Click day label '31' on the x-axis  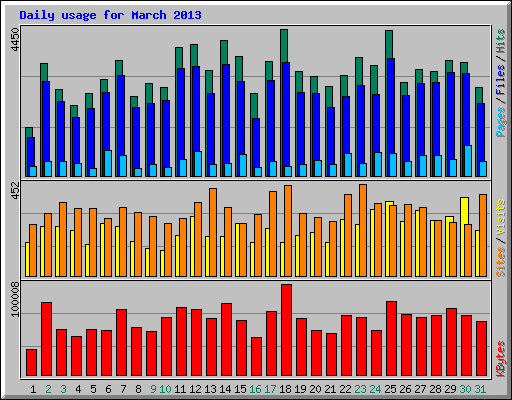[480, 389]
